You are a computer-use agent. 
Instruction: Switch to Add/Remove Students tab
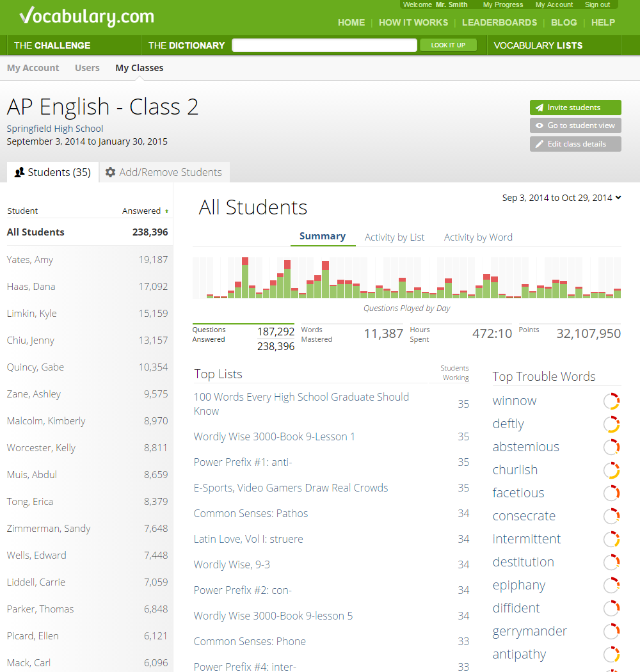tap(164, 172)
